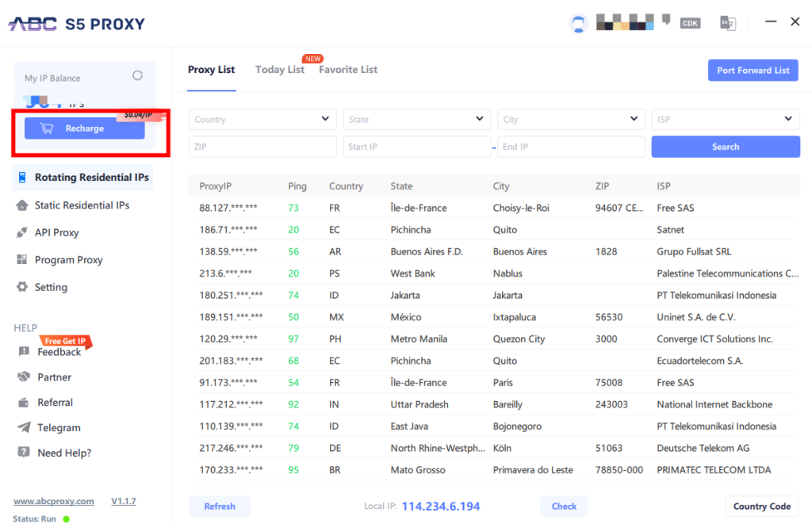Open the Setting menu item

tap(51, 287)
